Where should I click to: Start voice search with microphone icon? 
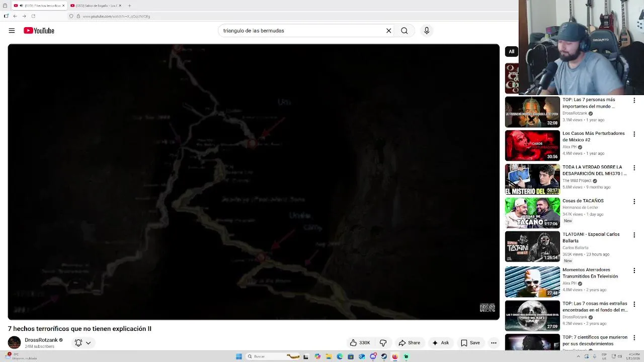[427, 31]
